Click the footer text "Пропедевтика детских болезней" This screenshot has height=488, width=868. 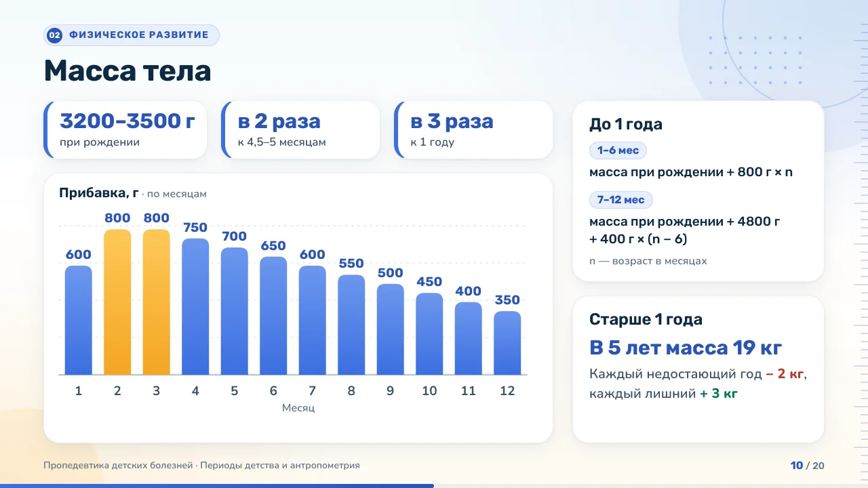(117, 466)
